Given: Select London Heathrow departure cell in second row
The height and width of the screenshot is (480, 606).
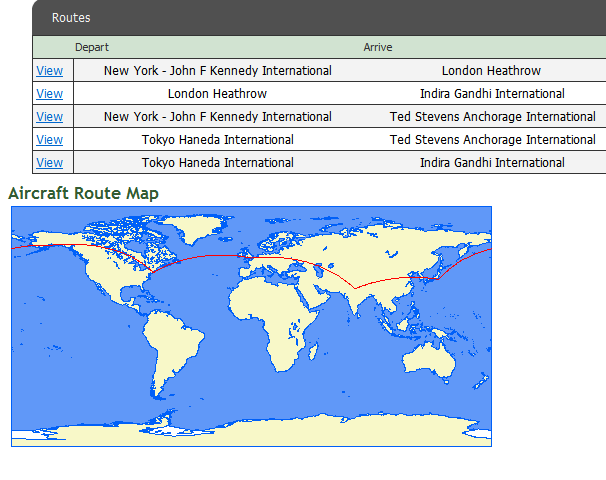Looking at the screenshot, I should 217,94.
